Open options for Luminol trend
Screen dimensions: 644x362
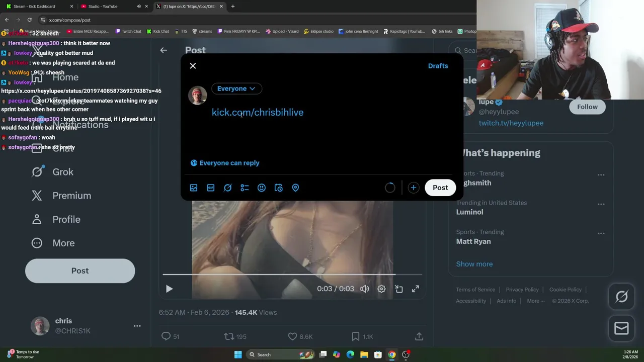click(x=601, y=205)
